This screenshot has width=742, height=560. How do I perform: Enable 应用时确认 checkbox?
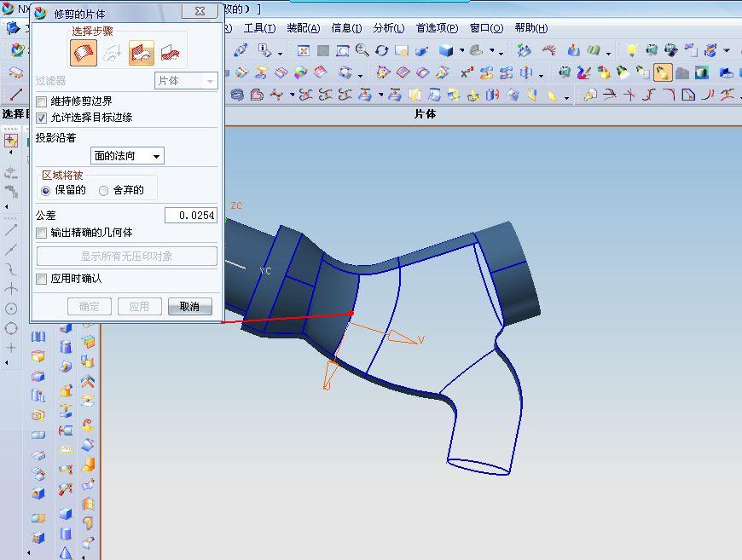42,279
